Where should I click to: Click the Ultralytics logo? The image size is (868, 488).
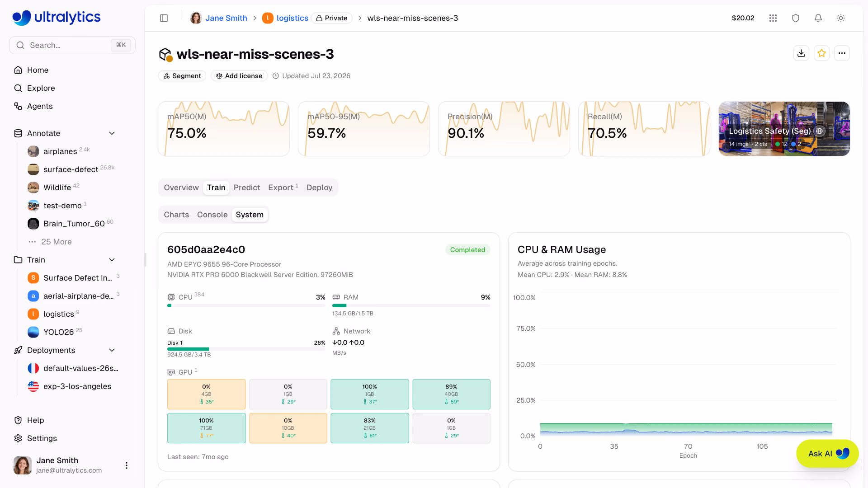(x=57, y=18)
